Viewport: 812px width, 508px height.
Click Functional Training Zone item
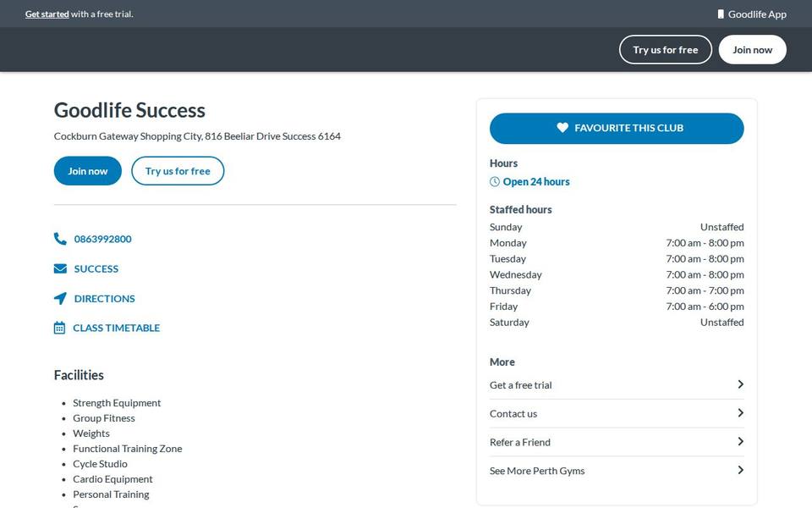click(x=128, y=449)
